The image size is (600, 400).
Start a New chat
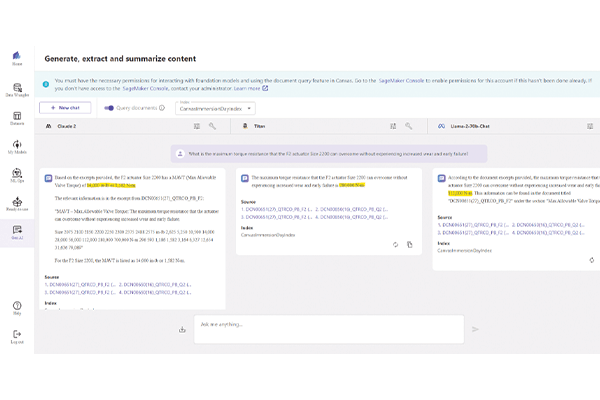click(65, 108)
